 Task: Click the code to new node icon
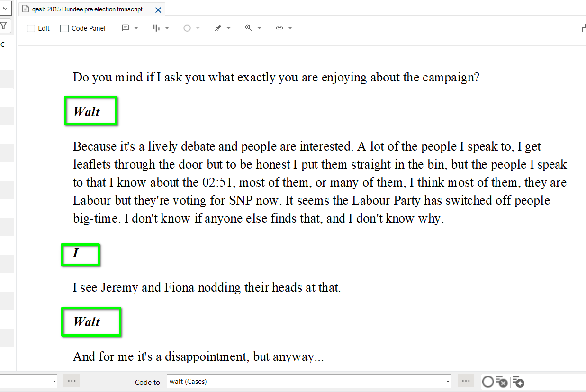click(x=518, y=382)
